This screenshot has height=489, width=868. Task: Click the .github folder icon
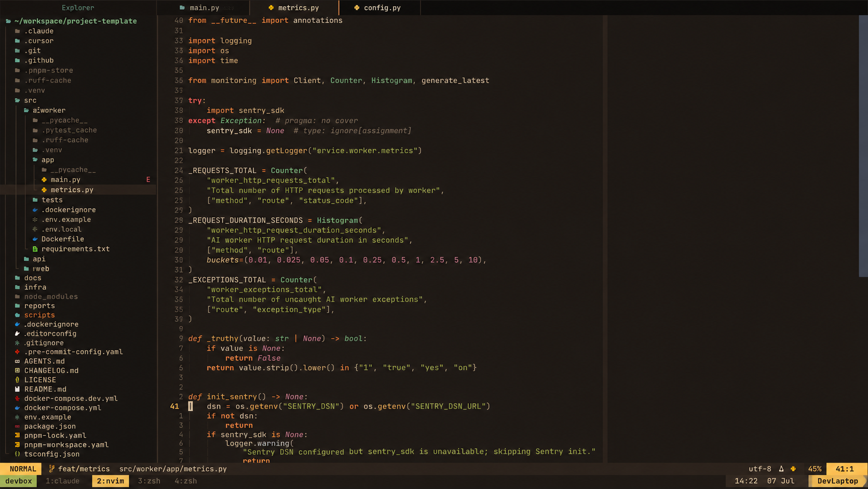(18, 60)
